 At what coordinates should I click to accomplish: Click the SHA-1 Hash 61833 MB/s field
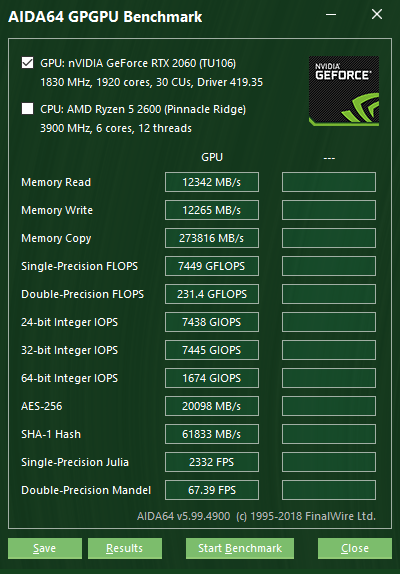pyautogui.click(x=212, y=434)
